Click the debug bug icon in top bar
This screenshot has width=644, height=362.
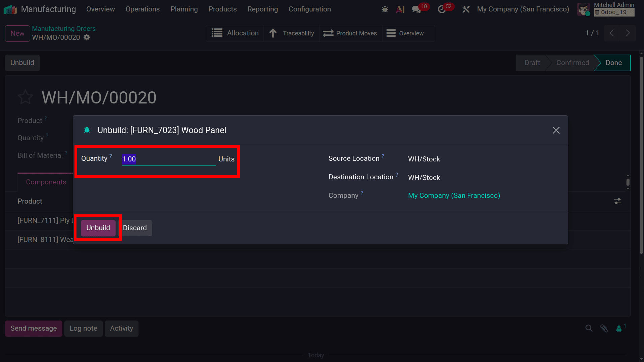(x=385, y=9)
